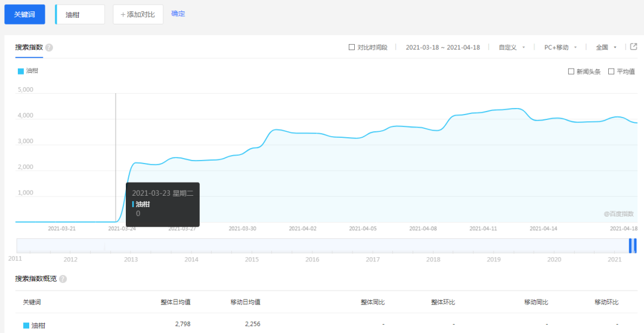
Task: Click the blue square in 油柑 table row
Action: [x=26, y=325]
